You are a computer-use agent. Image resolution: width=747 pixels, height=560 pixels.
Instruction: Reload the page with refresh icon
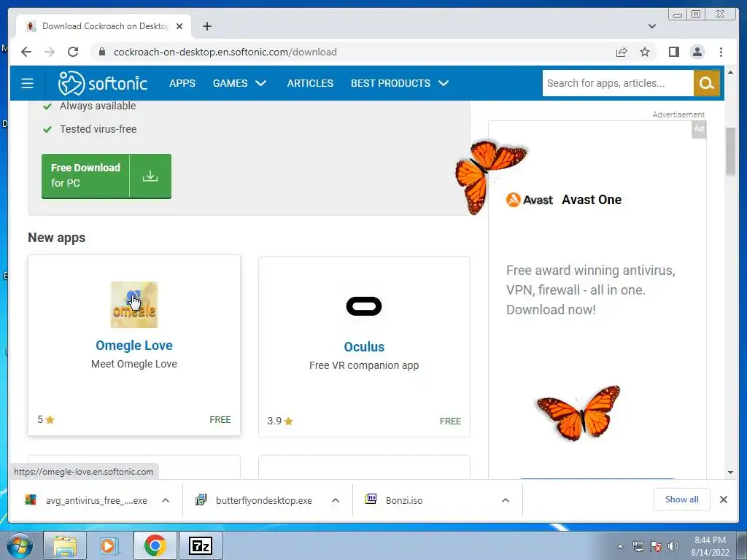coord(73,52)
